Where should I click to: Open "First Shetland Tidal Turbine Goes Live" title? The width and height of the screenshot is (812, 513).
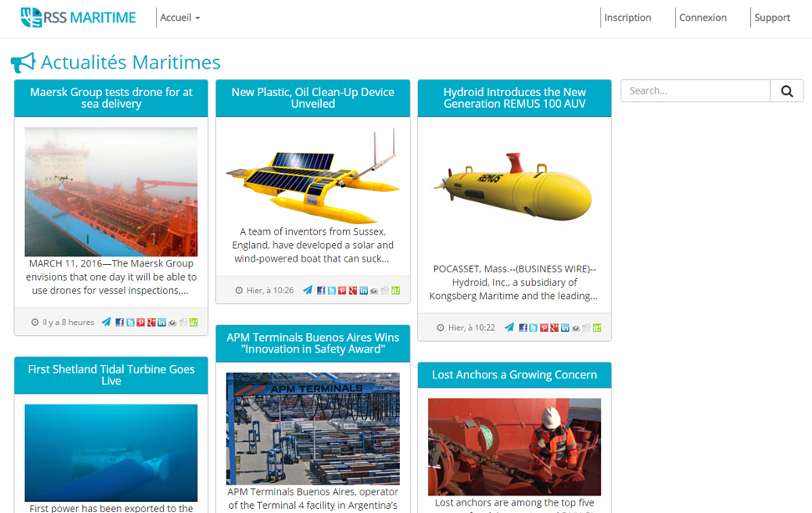[x=111, y=375]
